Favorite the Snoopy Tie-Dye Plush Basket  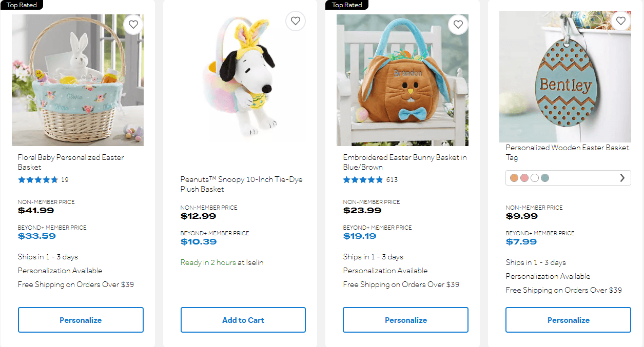296,21
